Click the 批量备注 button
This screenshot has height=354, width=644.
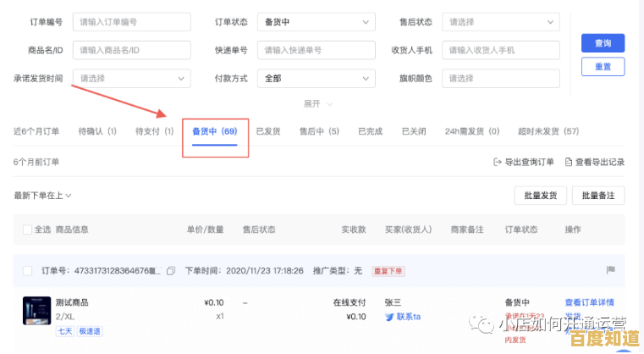[598, 196]
